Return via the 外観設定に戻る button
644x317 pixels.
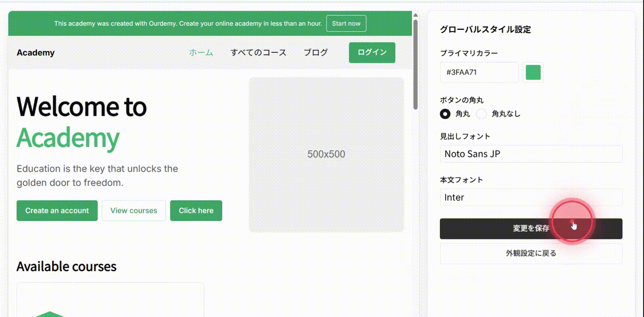coord(530,253)
